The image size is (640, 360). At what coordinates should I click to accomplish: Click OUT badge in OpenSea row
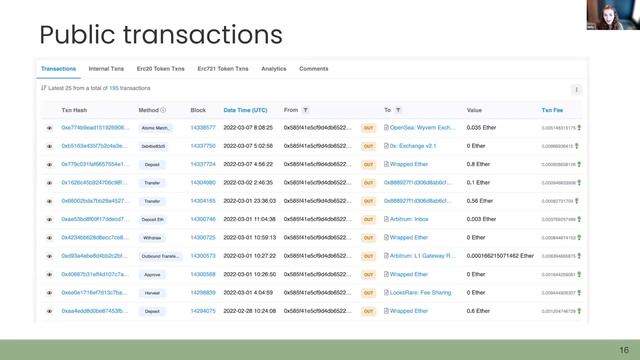[x=369, y=128]
